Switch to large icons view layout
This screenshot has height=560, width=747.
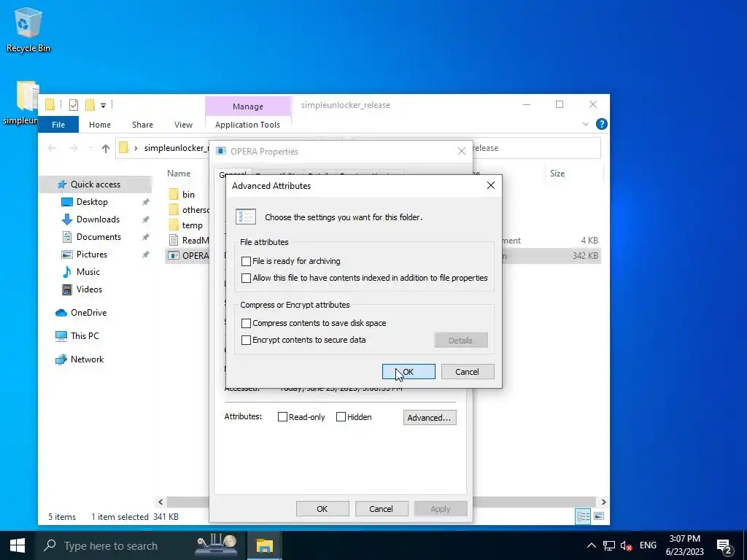click(x=599, y=517)
